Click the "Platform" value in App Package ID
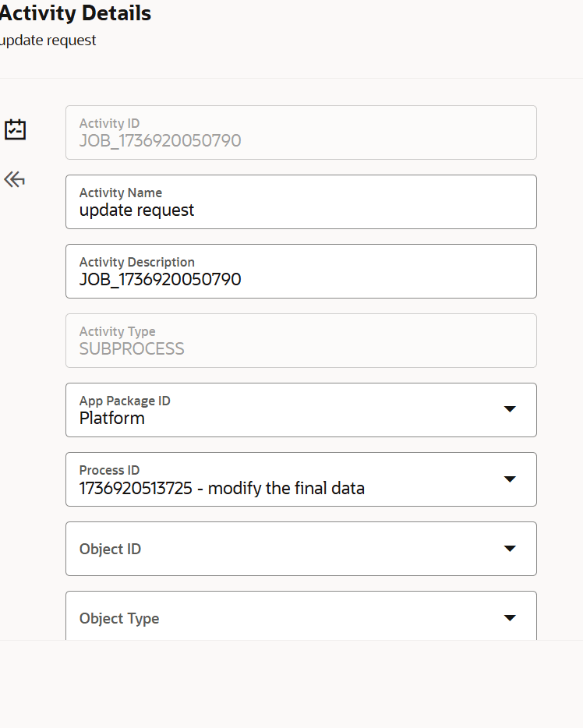 click(x=112, y=418)
